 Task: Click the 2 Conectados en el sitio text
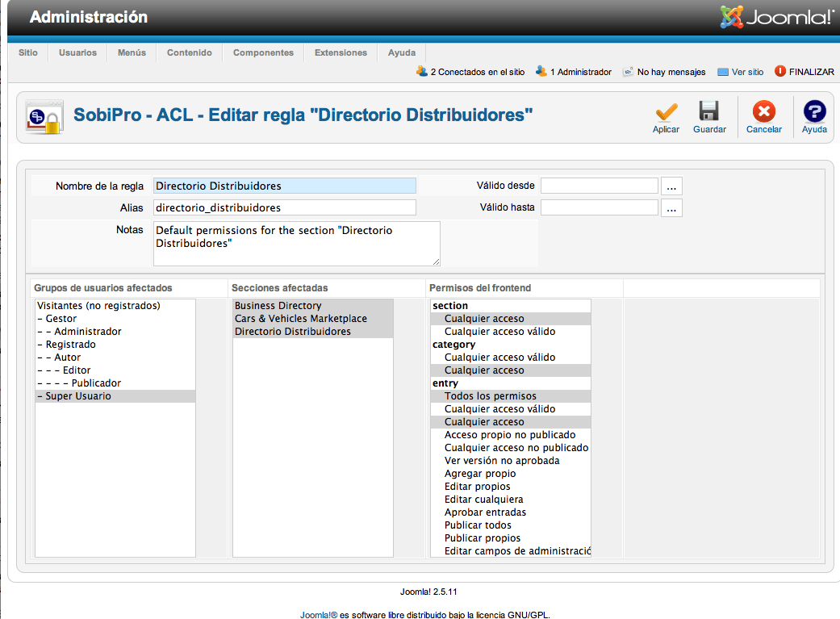478,72
